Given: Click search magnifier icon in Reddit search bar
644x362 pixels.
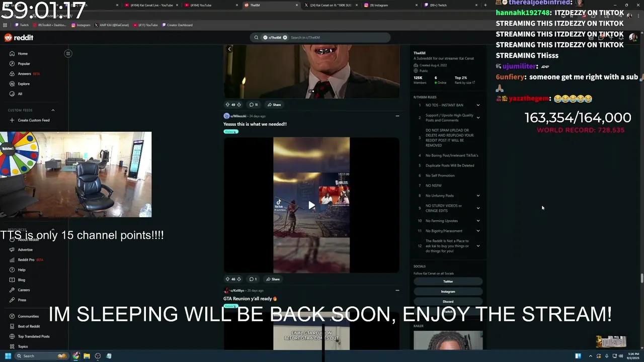Looking at the screenshot, I should click(256, 37).
